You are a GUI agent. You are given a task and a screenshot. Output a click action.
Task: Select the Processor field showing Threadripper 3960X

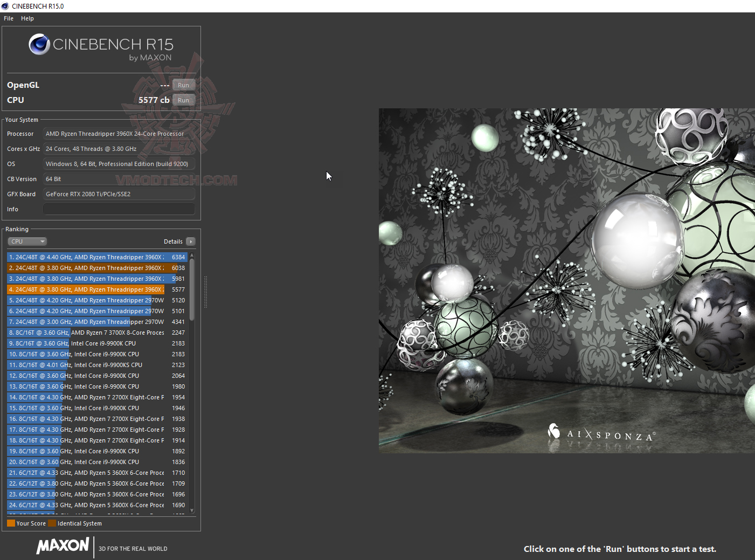[119, 134]
